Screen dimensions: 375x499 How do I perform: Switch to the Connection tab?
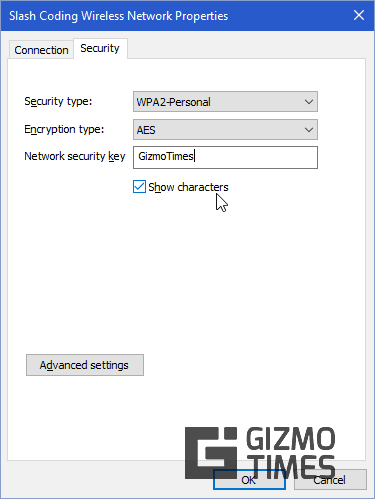click(41, 50)
